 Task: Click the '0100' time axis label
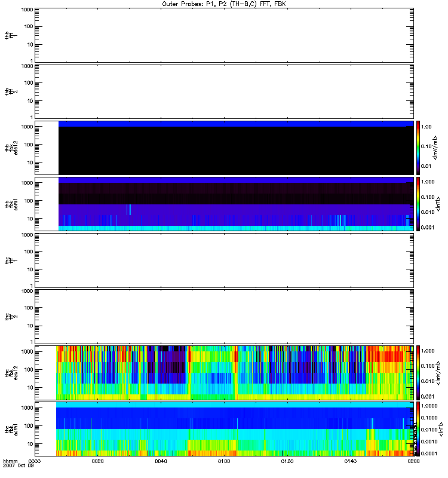tap(224, 461)
